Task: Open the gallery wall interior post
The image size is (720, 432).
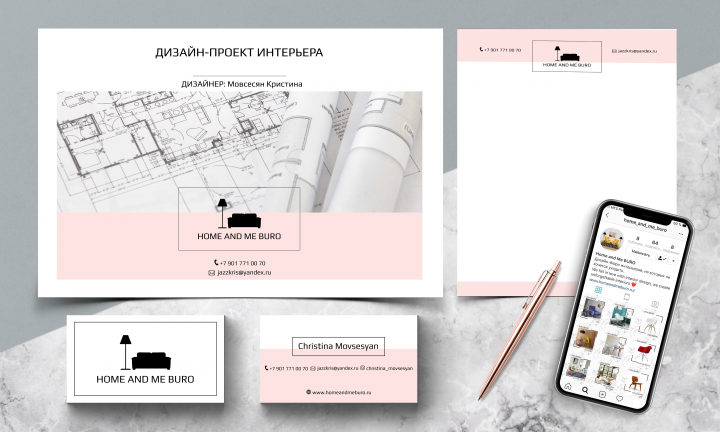Action: point(607,376)
